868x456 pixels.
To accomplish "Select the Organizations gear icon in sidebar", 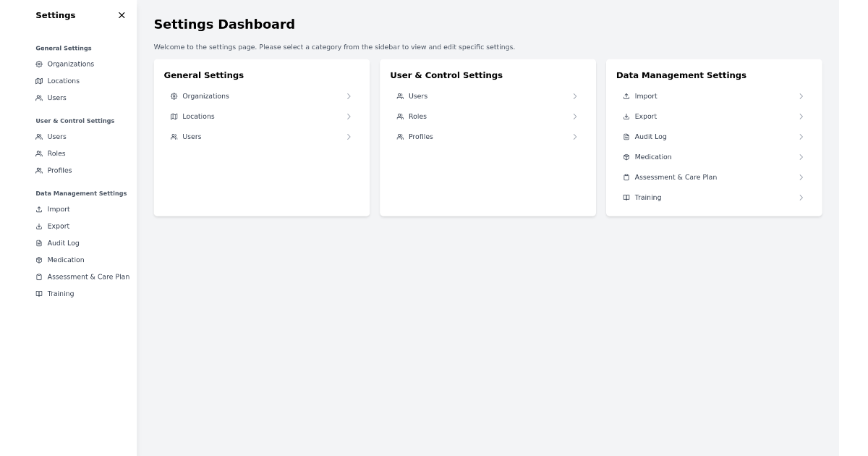I will tap(38, 64).
